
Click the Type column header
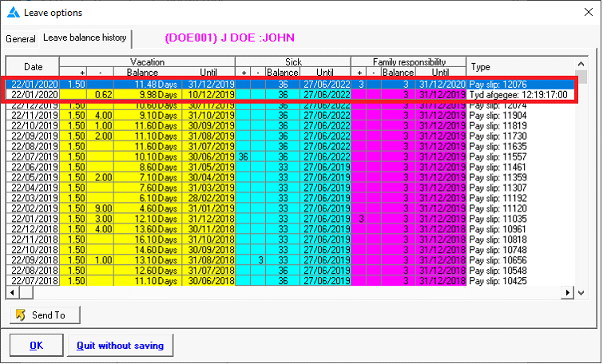click(x=521, y=67)
